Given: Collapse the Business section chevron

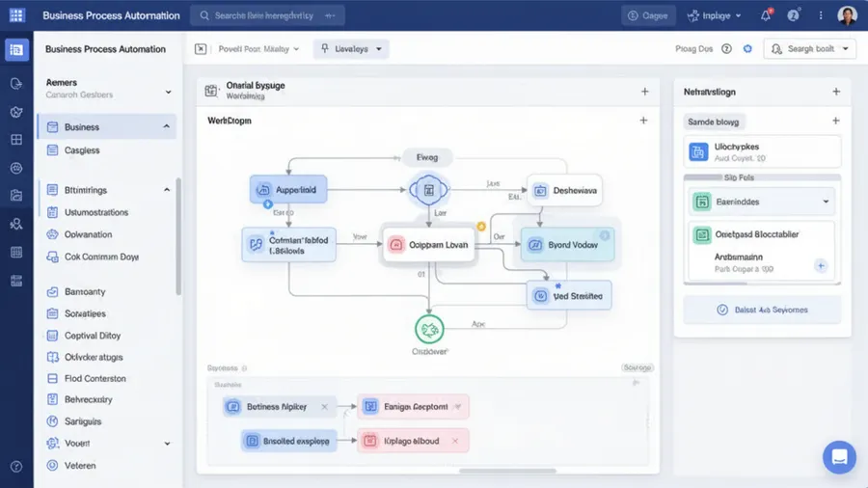Looking at the screenshot, I should pos(166,126).
